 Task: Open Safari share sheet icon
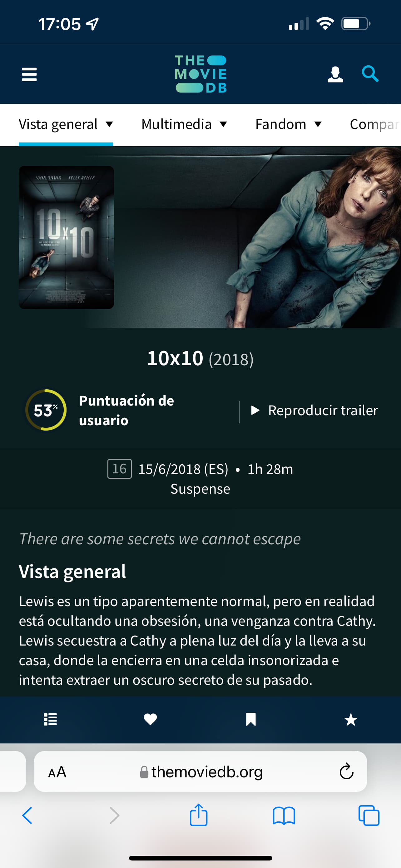click(x=199, y=815)
